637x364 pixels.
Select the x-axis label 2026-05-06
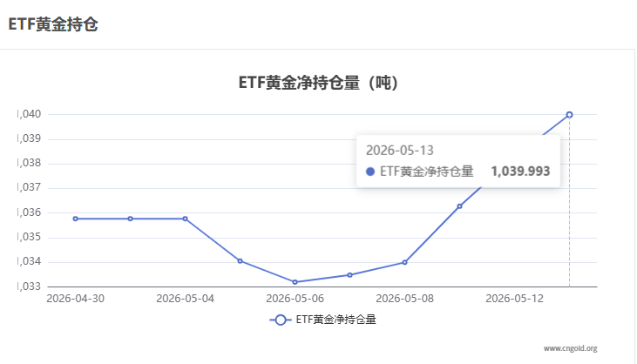coord(295,299)
